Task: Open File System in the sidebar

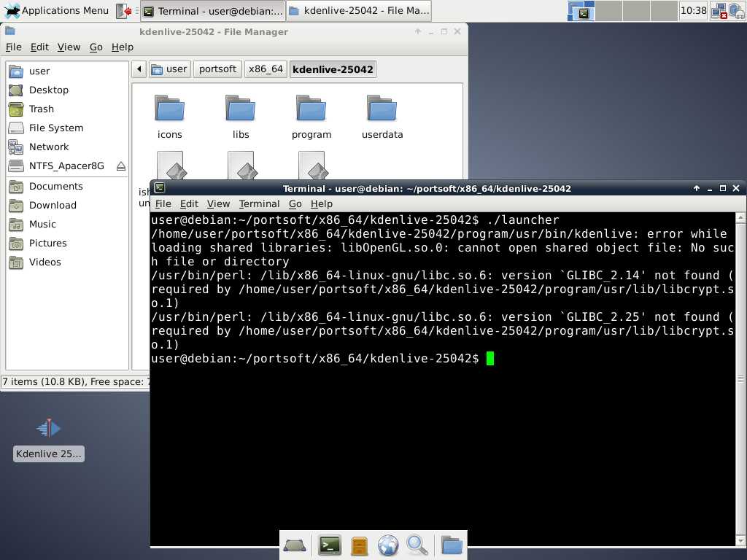Action: (67, 128)
